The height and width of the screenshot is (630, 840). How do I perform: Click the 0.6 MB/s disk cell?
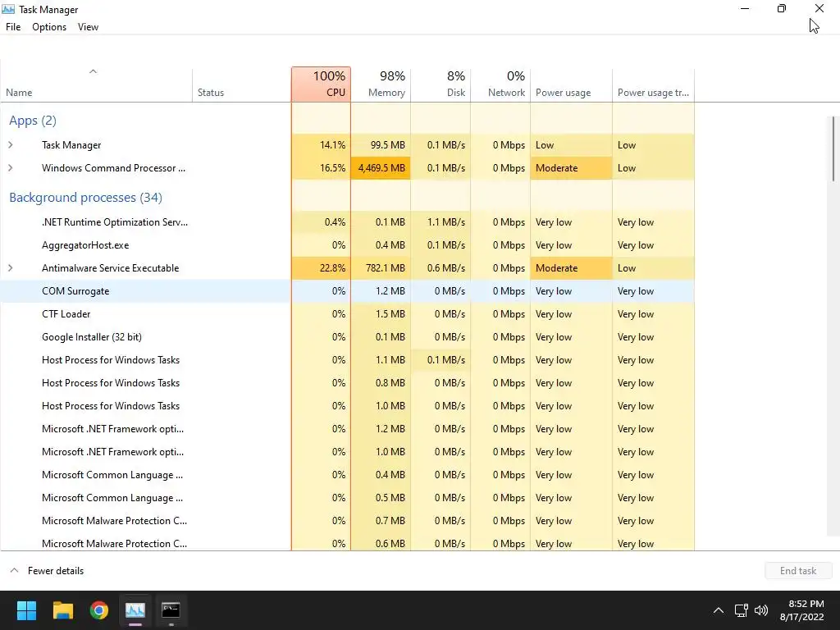[x=441, y=268]
